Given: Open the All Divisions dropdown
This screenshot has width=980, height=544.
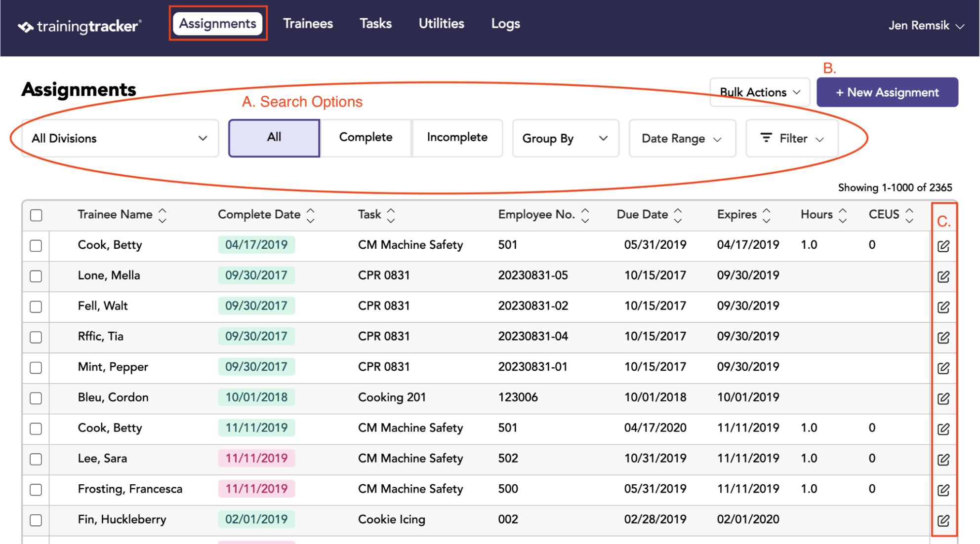Looking at the screenshot, I should pyautogui.click(x=120, y=138).
